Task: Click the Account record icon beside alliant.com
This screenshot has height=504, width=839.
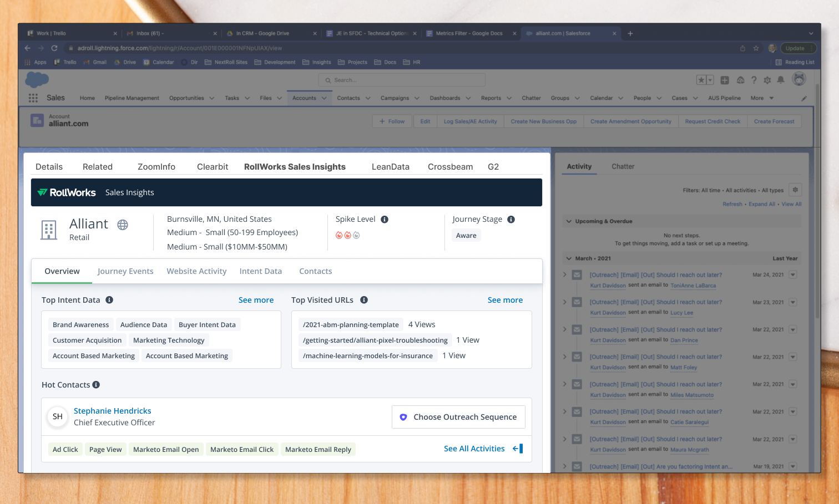Action: [x=37, y=120]
